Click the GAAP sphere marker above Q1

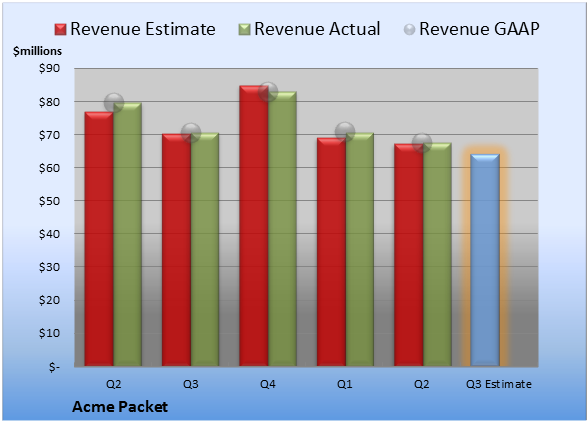tap(345, 132)
